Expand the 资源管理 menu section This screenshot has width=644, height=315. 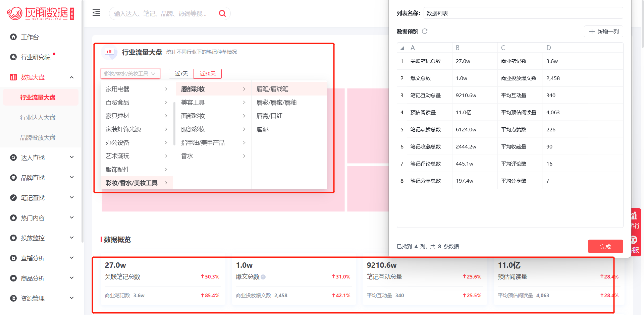pyautogui.click(x=72, y=298)
